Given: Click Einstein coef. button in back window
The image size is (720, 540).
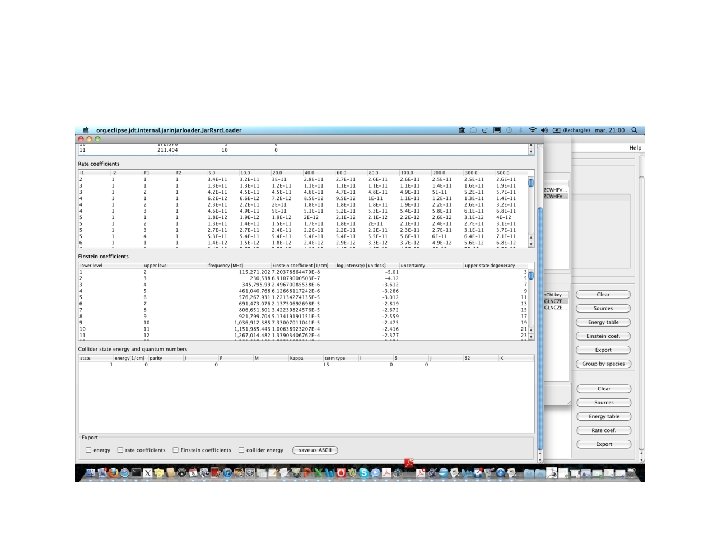Looking at the screenshot, I should (x=603, y=336).
